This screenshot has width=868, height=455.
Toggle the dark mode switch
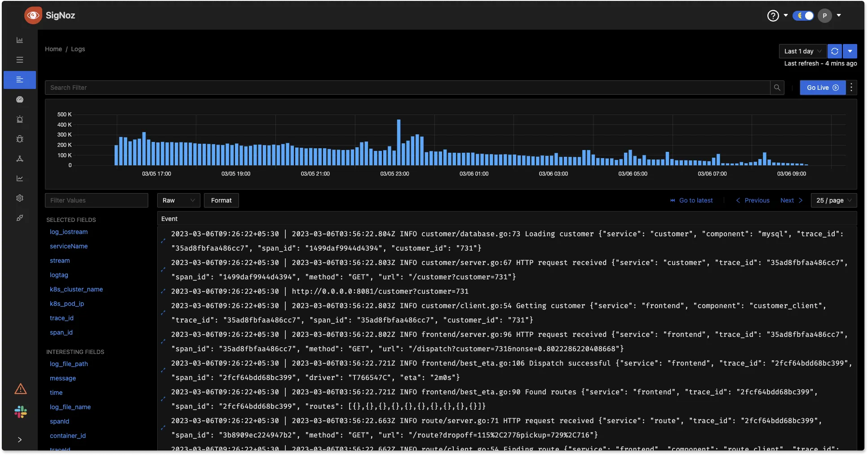click(803, 16)
